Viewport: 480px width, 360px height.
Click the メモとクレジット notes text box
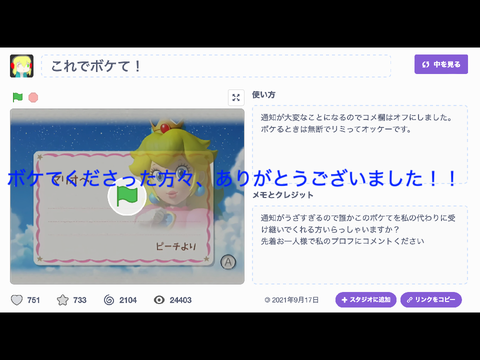click(360, 245)
